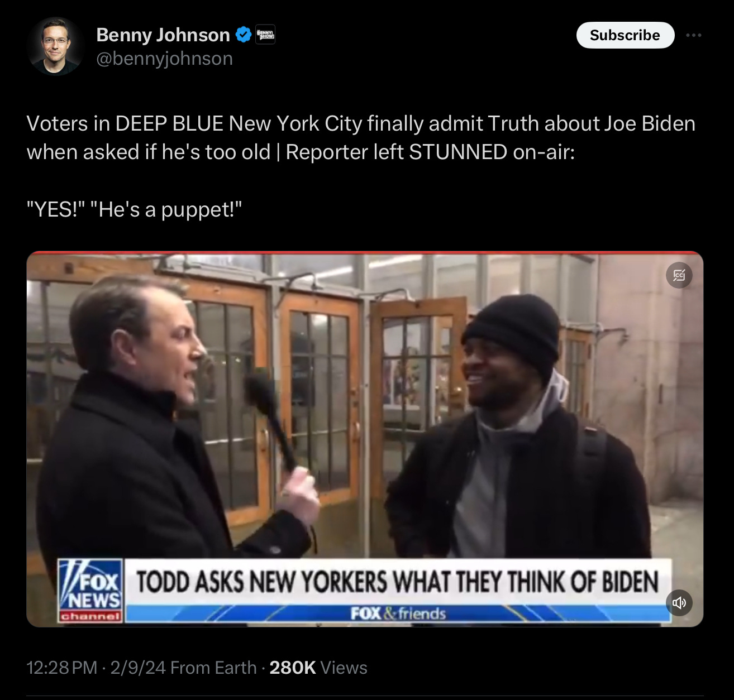
Task: Click the Fox News channel logo in video
Action: [x=91, y=591]
